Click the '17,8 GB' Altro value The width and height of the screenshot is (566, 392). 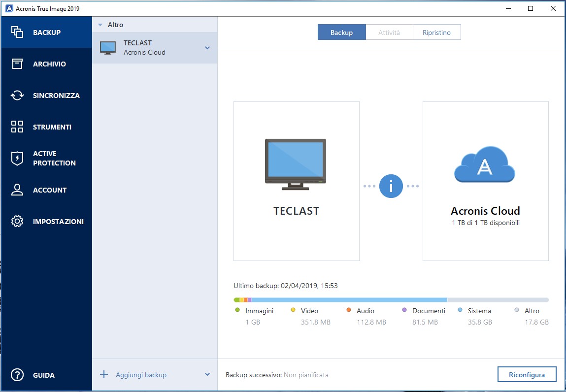coord(537,322)
